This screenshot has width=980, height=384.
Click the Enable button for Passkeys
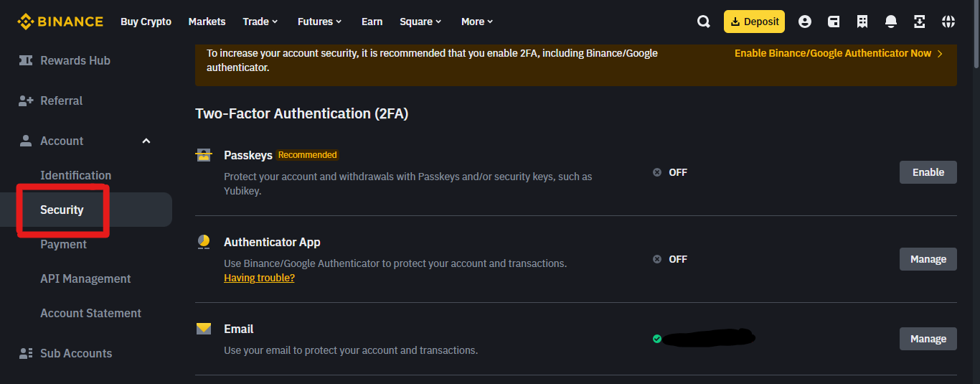click(928, 172)
